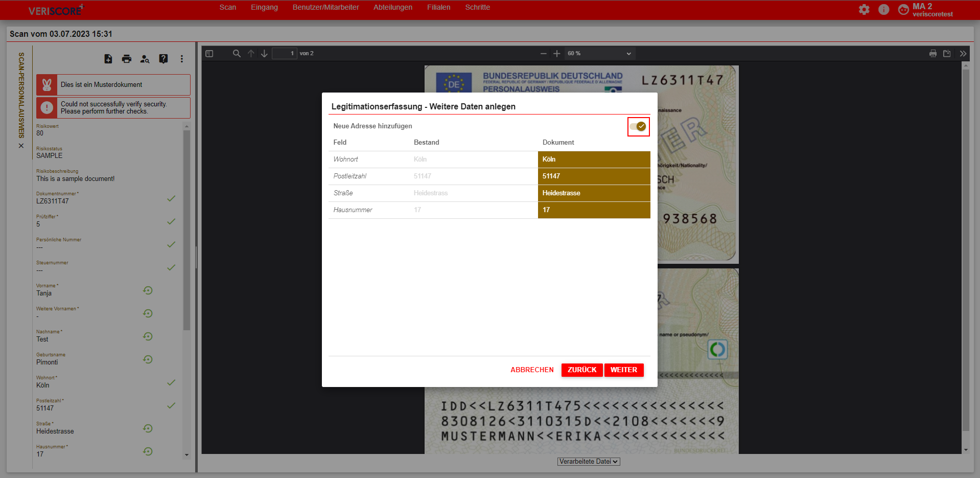Click the checkmark beside Prüfziffer
980x478 pixels.
[171, 221]
